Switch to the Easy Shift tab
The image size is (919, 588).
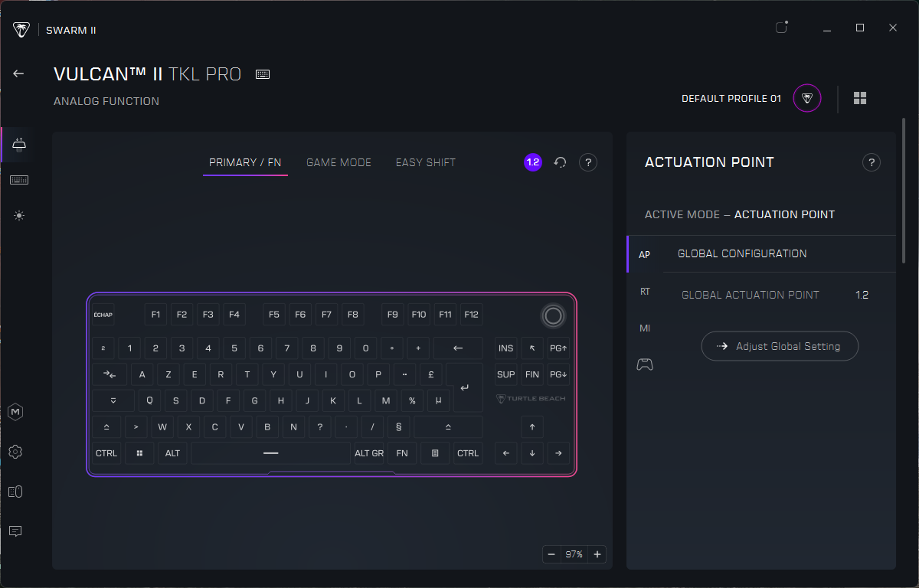(425, 162)
